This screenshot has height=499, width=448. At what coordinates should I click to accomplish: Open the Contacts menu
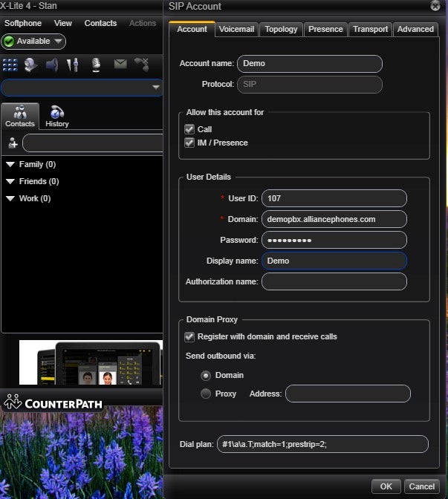click(100, 23)
